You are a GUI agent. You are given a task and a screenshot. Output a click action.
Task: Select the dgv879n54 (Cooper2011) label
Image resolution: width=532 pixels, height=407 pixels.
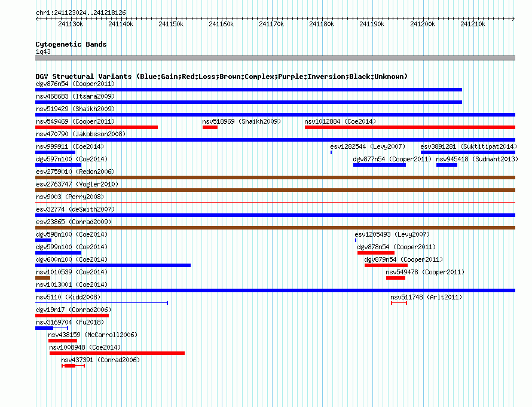(403, 259)
